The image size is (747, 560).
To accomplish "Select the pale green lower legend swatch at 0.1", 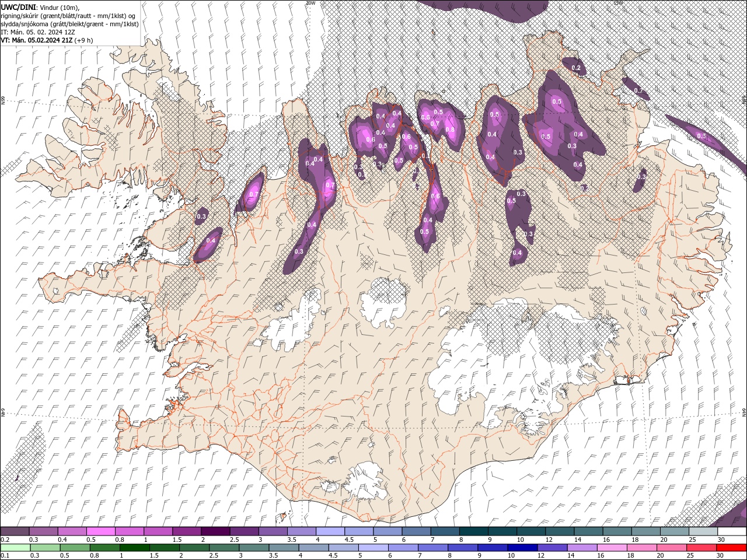I will pyautogui.click(x=15, y=548).
